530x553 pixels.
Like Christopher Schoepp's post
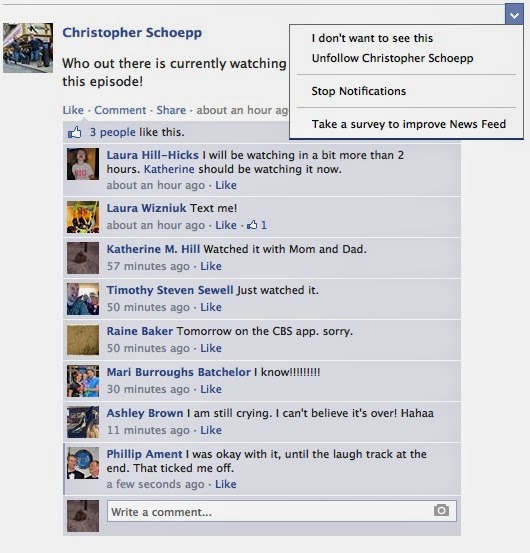(73, 110)
